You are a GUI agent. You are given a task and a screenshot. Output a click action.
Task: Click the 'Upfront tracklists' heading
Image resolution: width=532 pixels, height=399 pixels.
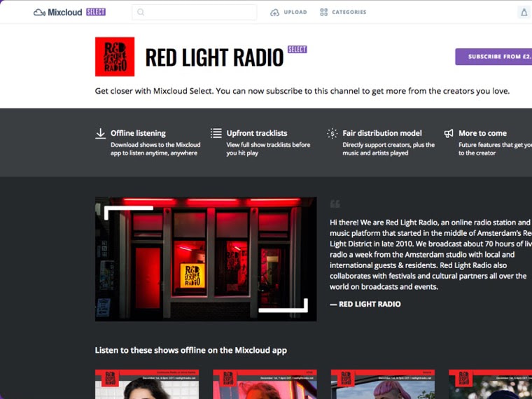pos(257,133)
